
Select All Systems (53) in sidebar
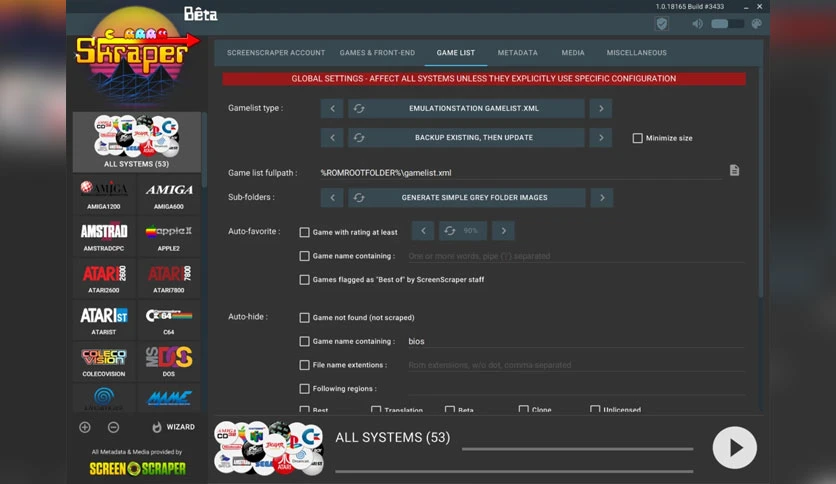136,142
